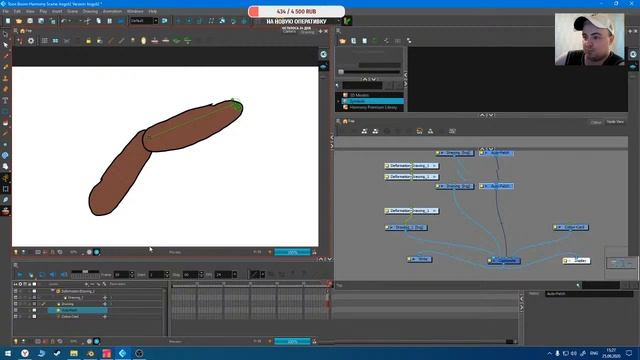Screen dimensions: 640x360
Task: Select the Stamp tool in left toolbar
Action: click(5, 78)
